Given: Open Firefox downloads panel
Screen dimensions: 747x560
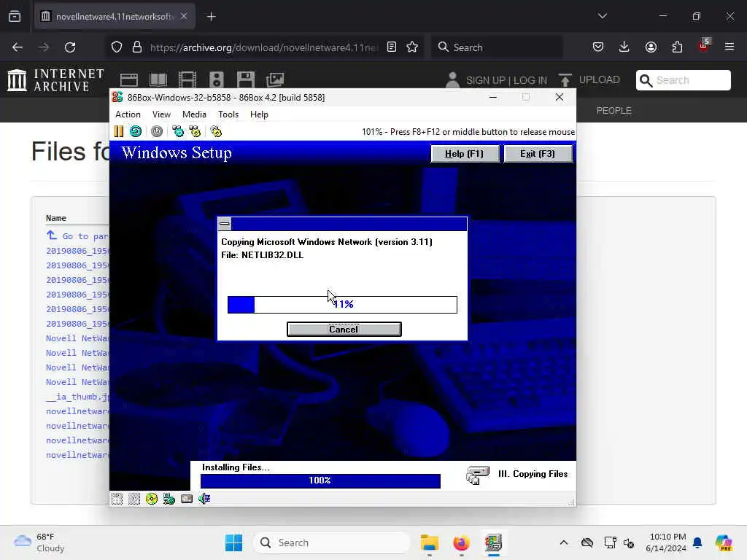Looking at the screenshot, I should click(624, 47).
